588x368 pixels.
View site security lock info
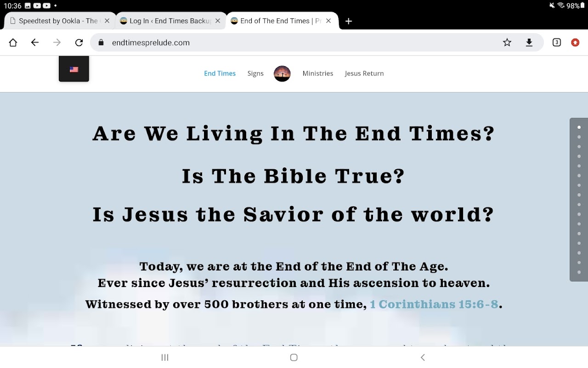pyautogui.click(x=101, y=43)
